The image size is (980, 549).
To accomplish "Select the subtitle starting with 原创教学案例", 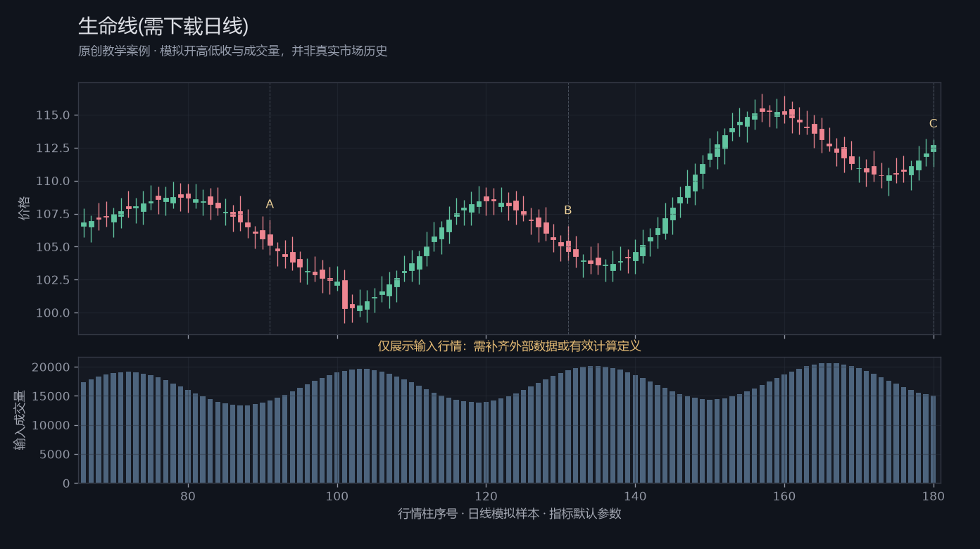I will pyautogui.click(x=233, y=51).
